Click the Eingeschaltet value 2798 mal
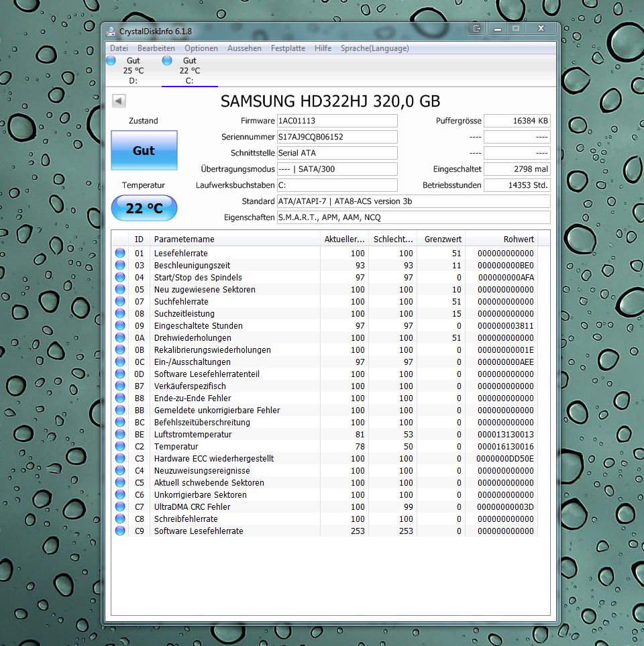 (x=517, y=169)
